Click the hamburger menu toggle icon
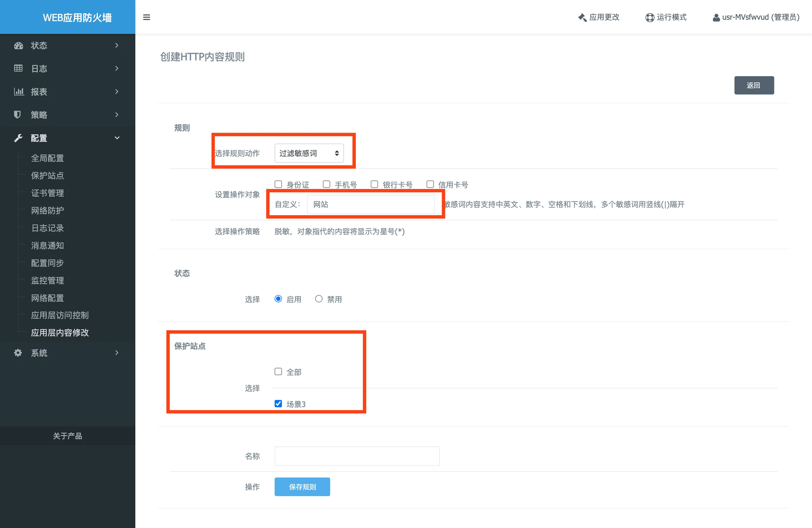Screen dimensions: 812x528 tap(146, 17)
